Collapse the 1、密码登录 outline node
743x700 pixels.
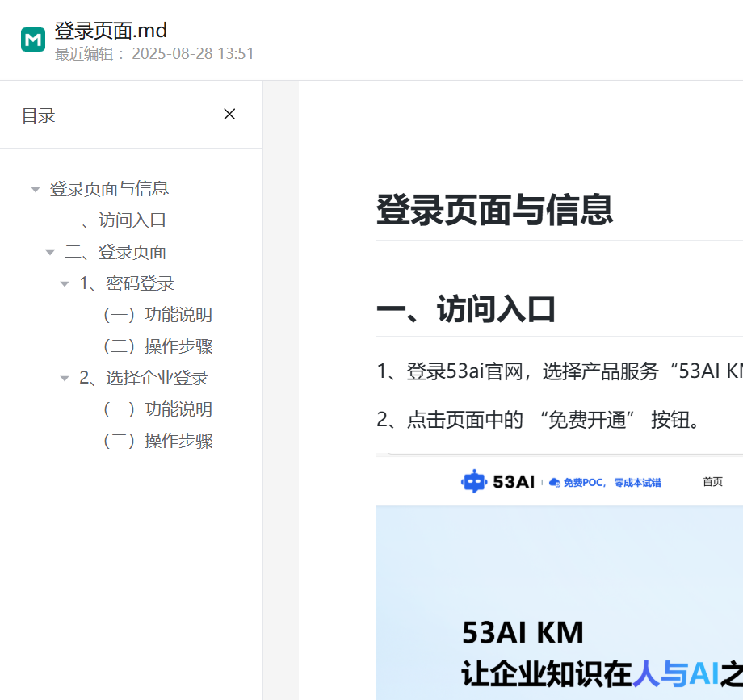[65, 284]
